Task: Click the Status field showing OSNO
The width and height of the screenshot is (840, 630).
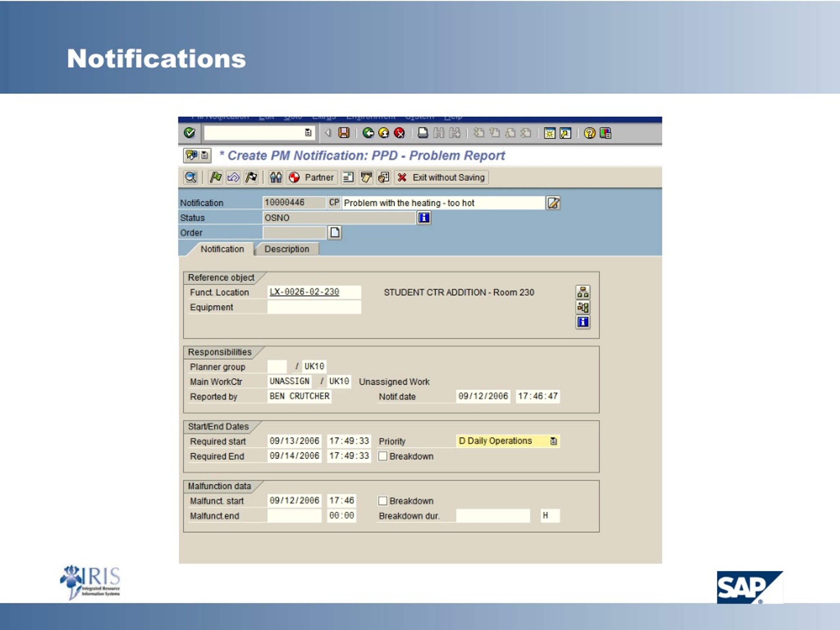Action: (339, 218)
